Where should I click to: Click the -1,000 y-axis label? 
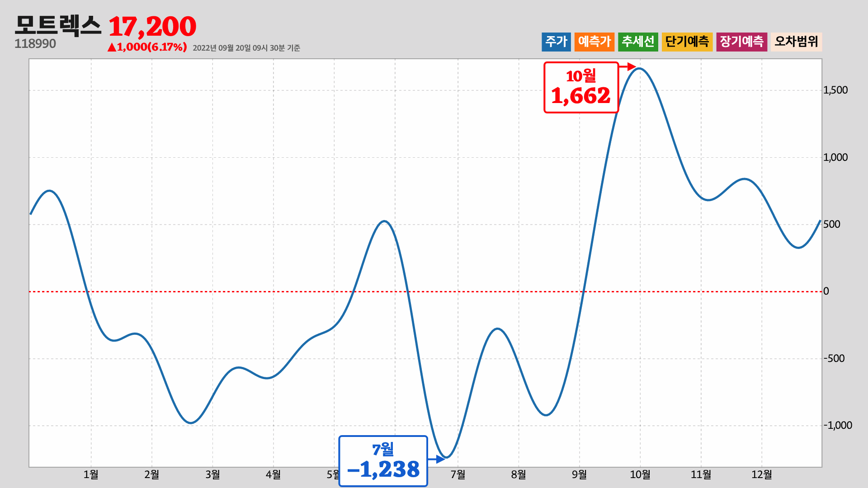point(838,425)
